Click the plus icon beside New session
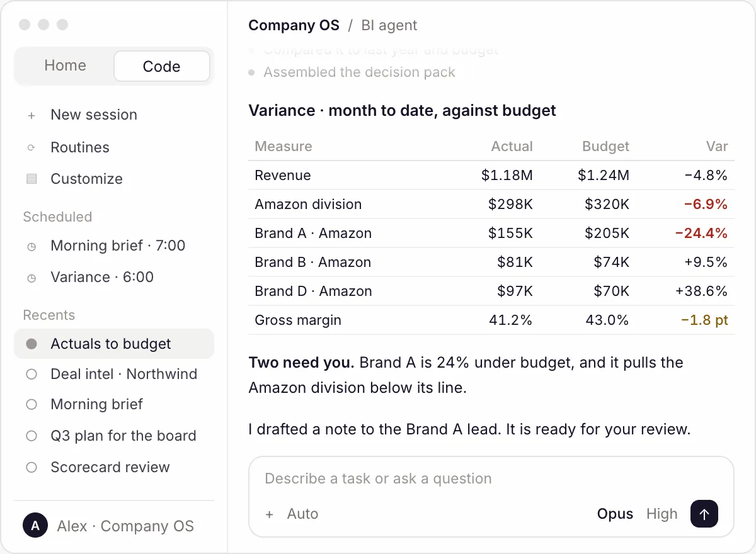The width and height of the screenshot is (756, 554). [31, 115]
